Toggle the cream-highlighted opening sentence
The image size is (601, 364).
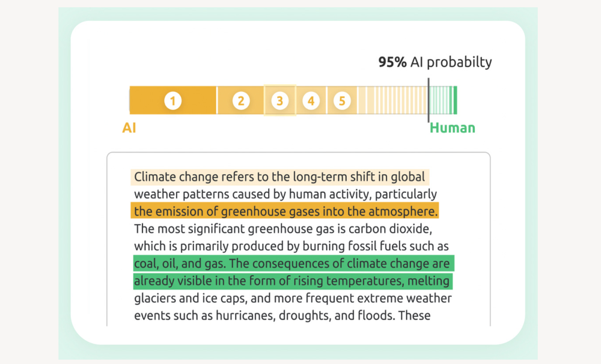[279, 177]
